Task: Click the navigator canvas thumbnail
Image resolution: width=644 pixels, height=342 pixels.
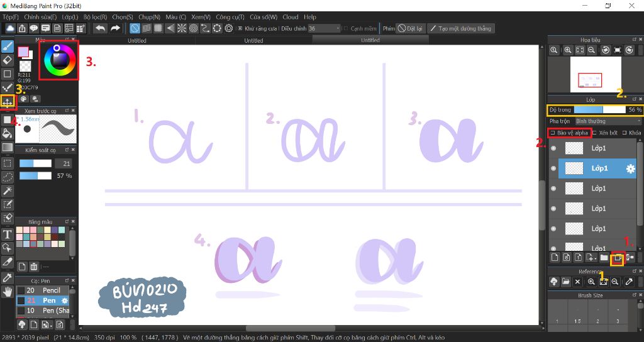Action: 596,74
